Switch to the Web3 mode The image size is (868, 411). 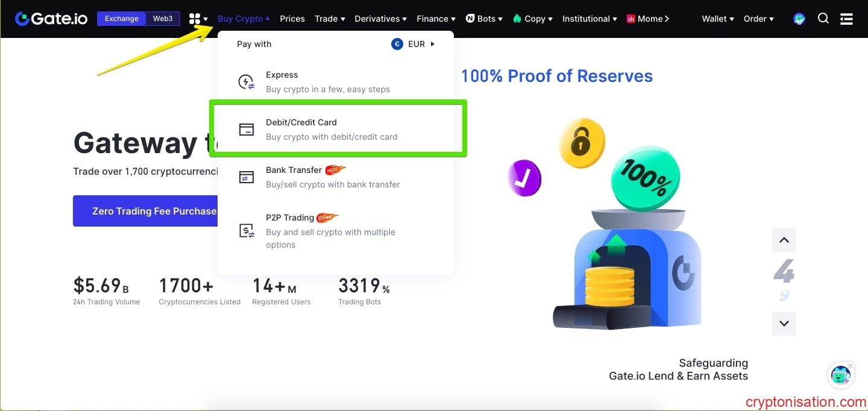163,19
